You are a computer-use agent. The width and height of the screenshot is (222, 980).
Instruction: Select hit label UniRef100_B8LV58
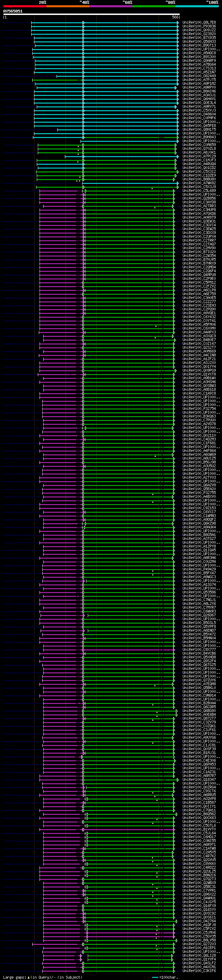point(199,940)
